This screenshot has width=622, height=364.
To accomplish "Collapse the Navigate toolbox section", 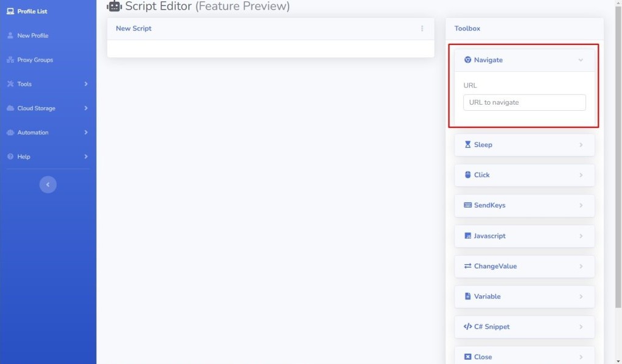I will click(581, 60).
